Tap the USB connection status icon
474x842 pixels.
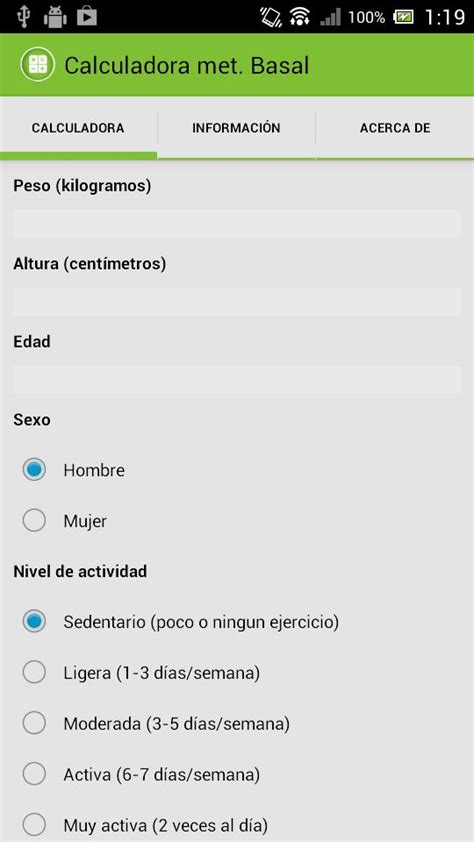tap(22, 16)
